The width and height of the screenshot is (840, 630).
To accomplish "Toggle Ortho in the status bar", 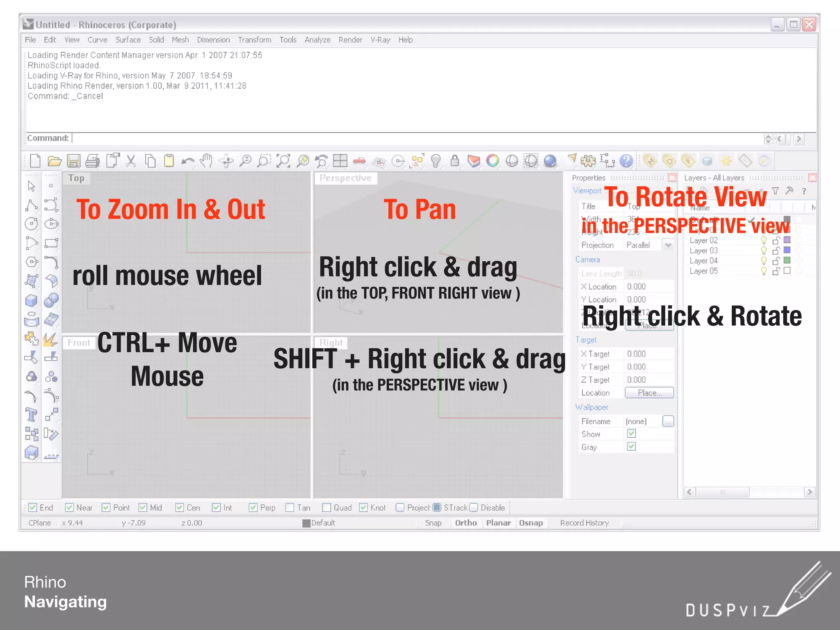I will click(x=466, y=523).
